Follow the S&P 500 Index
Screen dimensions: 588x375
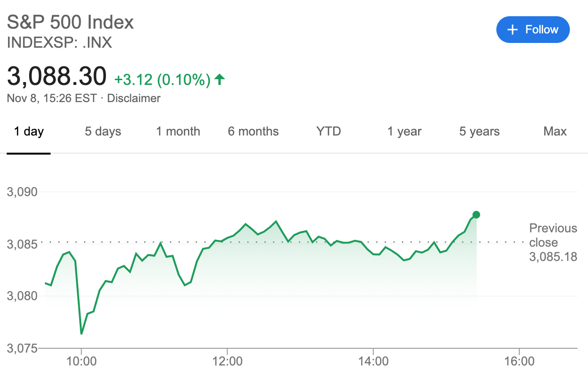tap(533, 30)
